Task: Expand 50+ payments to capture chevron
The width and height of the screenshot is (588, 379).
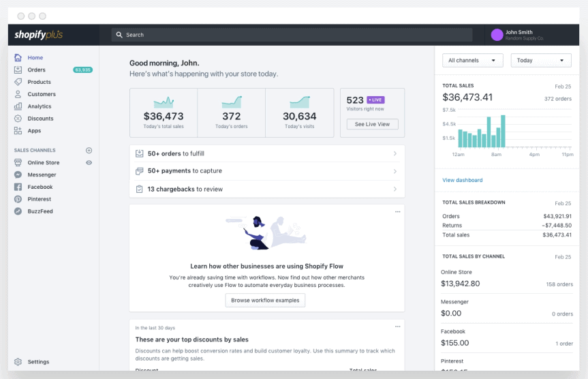Action: point(395,171)
